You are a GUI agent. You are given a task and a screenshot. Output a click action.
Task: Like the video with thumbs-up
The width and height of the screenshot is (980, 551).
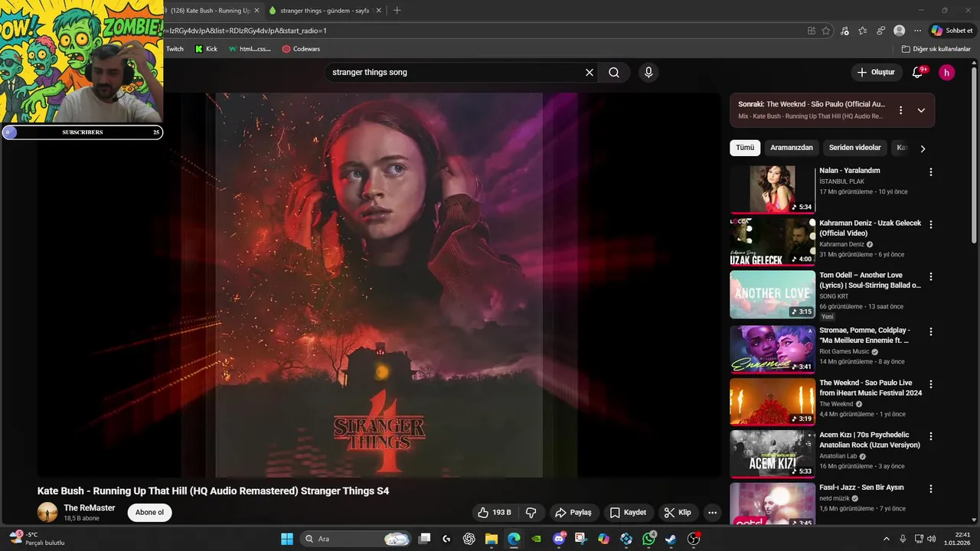(495, 513)
